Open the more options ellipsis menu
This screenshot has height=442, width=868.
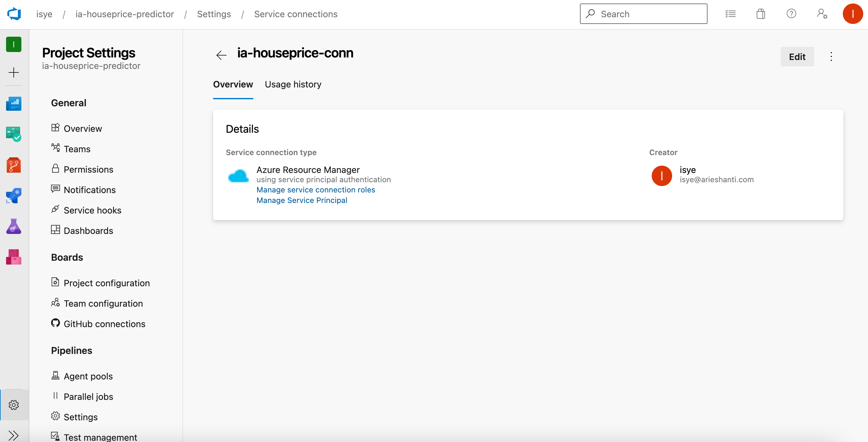tap(831, 56)
